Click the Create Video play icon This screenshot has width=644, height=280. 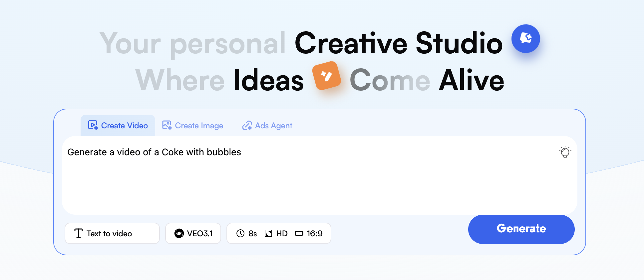[x=93, y=125]
